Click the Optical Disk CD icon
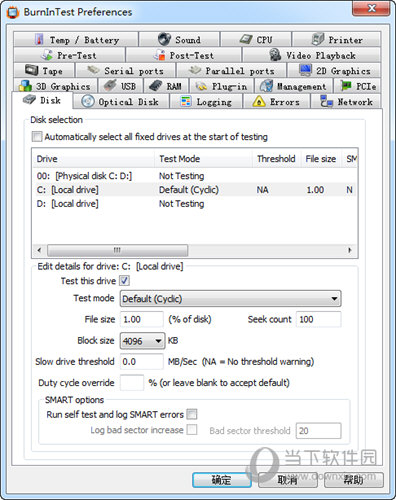Viewport: 396px width, 500px height. click(x=88, y=101)
